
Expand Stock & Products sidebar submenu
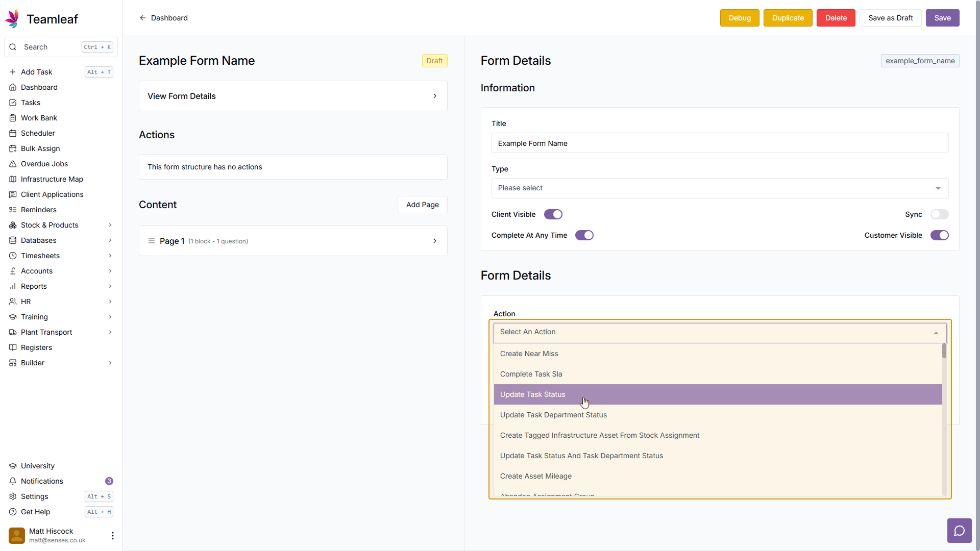coord(110,225)
